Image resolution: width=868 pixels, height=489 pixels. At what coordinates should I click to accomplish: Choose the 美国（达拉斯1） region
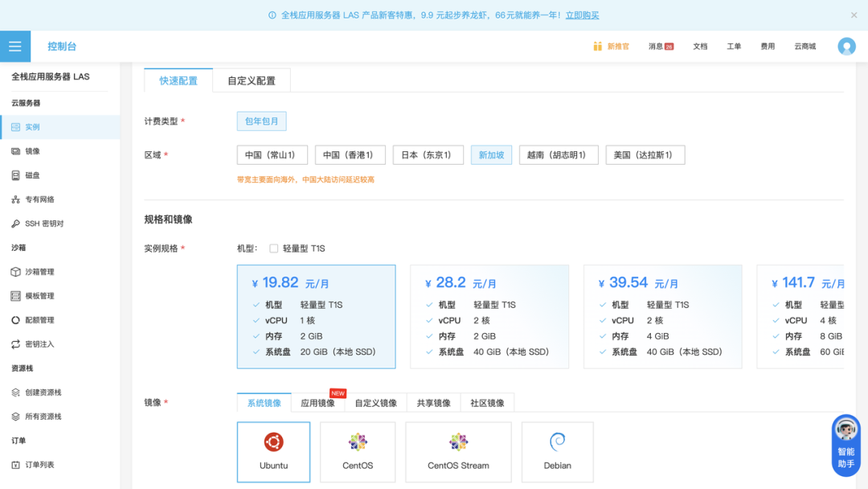645,155
